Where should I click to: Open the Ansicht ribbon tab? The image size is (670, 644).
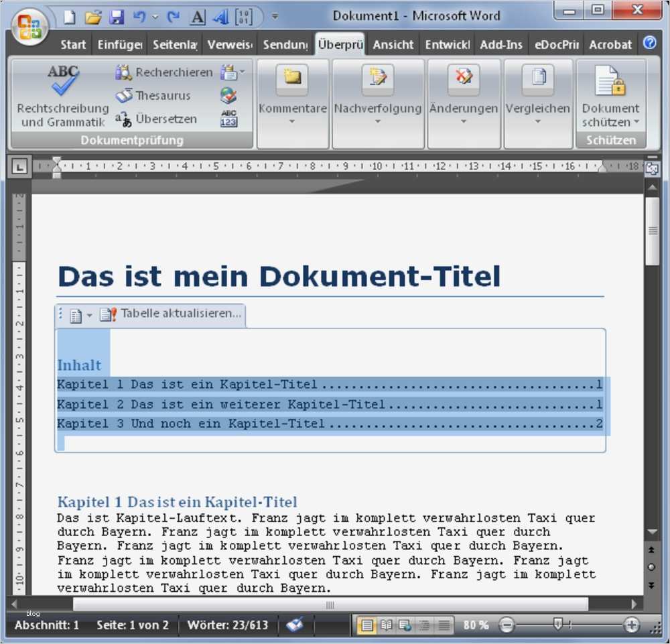point(393,44)
